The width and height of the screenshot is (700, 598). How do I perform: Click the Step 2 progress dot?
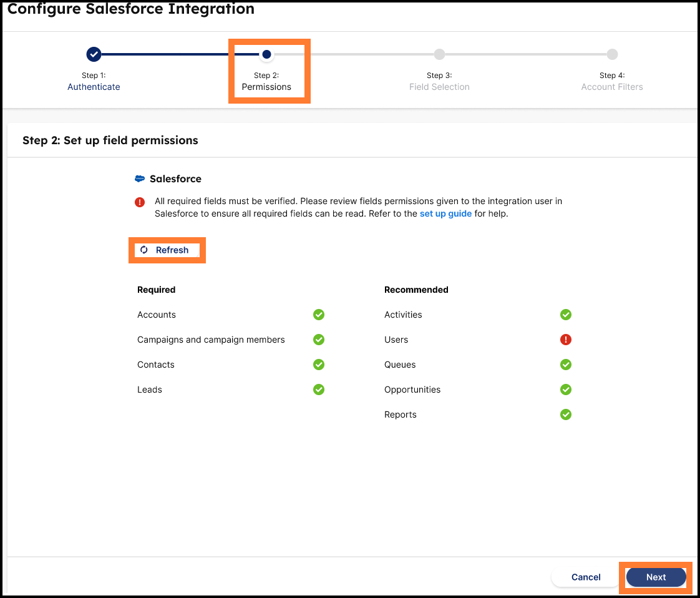pos(266,54)
